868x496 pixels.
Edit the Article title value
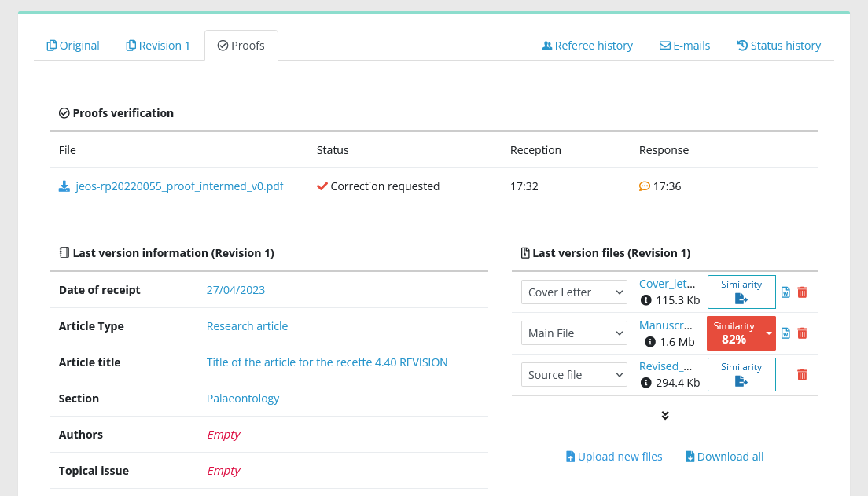tap(327, 362)
